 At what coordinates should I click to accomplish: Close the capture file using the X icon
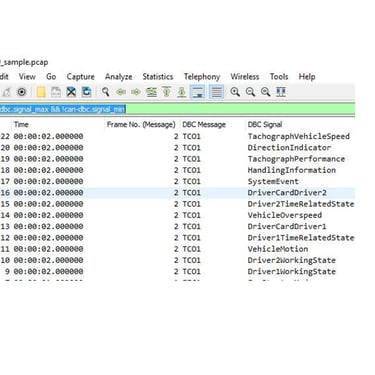[71, 92]
